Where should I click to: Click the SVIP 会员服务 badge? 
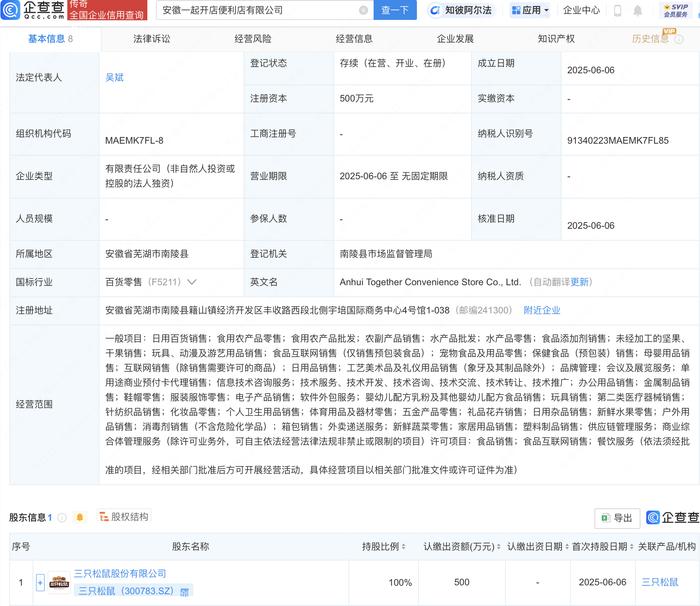(676, 10)
